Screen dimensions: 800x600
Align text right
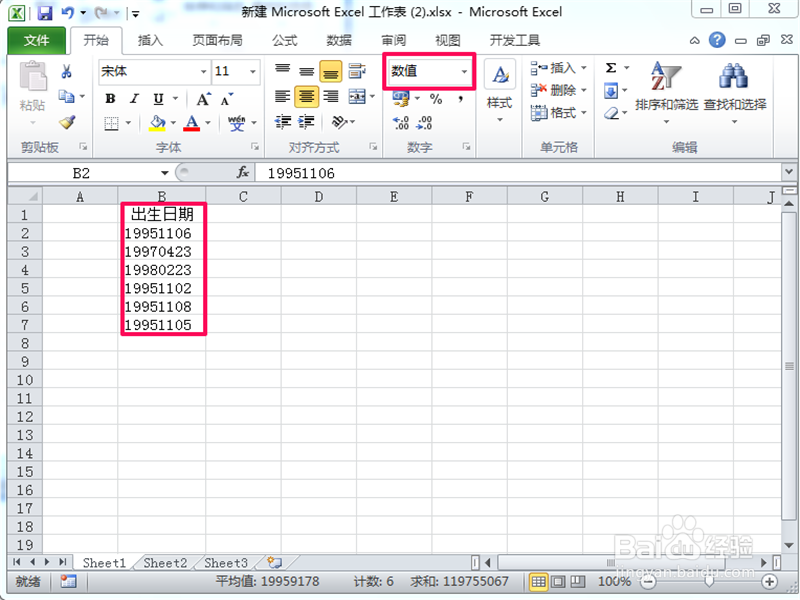click(331, 96)
